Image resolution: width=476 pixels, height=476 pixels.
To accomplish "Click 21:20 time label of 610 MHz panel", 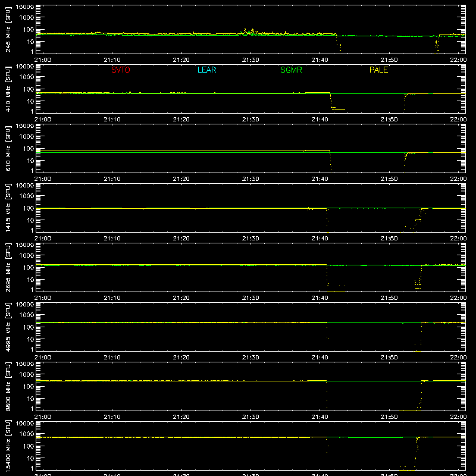I will coord(181,179).
